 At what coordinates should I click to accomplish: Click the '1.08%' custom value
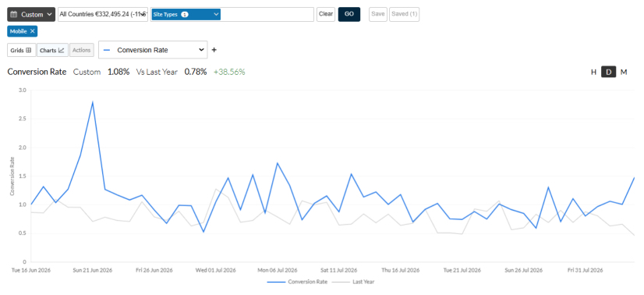pos(119,72)
